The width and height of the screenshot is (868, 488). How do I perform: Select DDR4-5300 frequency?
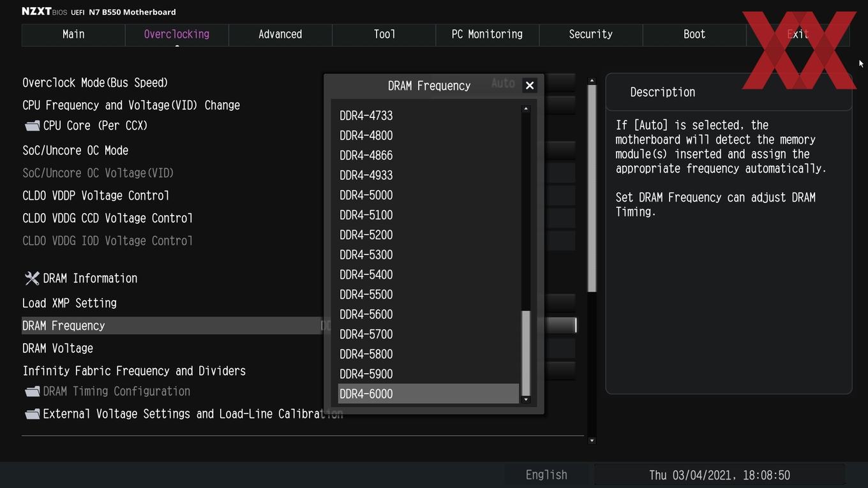coord(428,255)
